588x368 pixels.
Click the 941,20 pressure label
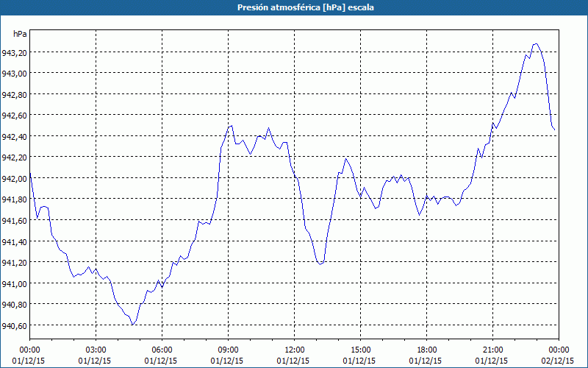pos(14,263)
